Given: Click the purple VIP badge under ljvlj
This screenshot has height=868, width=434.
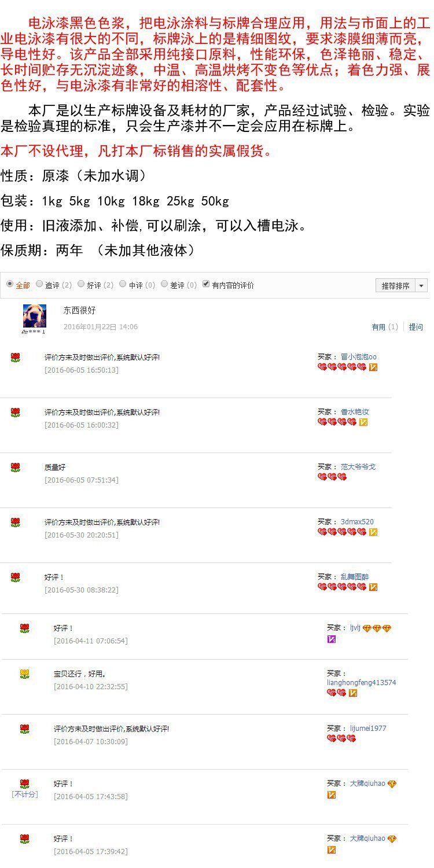Looking at the screenshot, I should coord(332,639).
